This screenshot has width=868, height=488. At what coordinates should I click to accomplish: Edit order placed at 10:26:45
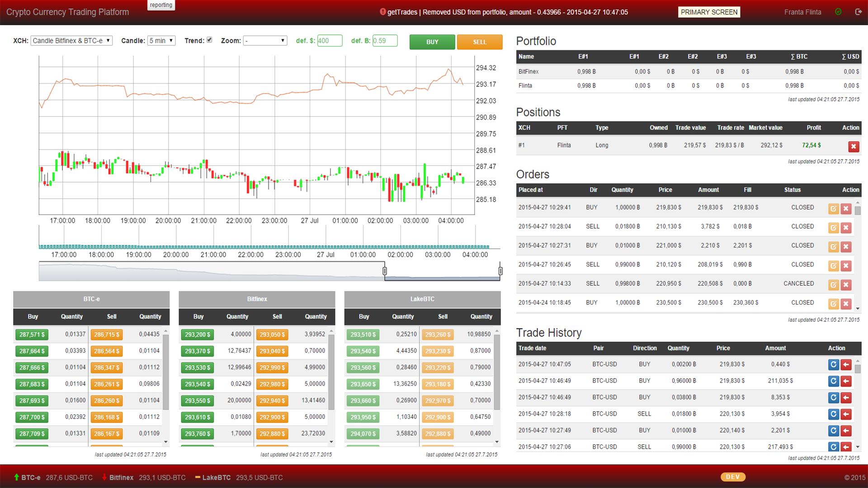click(x=833, y=266)
